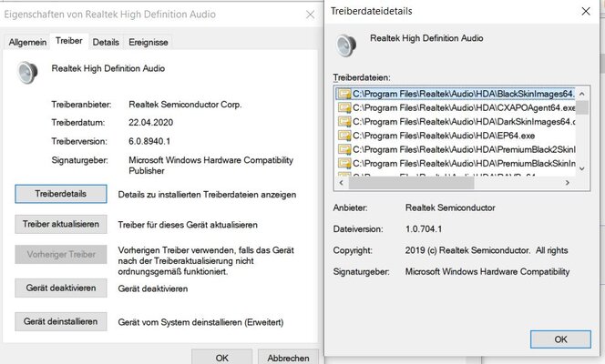Screen dimensions: 605x364
Task: Click Realtek Semiconductor Corp. provider value
Action: pos(185,105)
